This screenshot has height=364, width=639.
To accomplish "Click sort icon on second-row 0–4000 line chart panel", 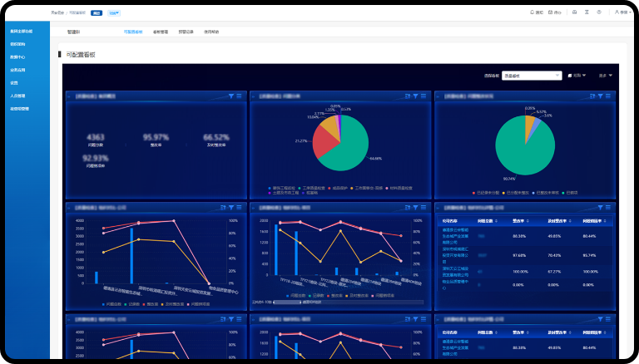I will point(223,208).
